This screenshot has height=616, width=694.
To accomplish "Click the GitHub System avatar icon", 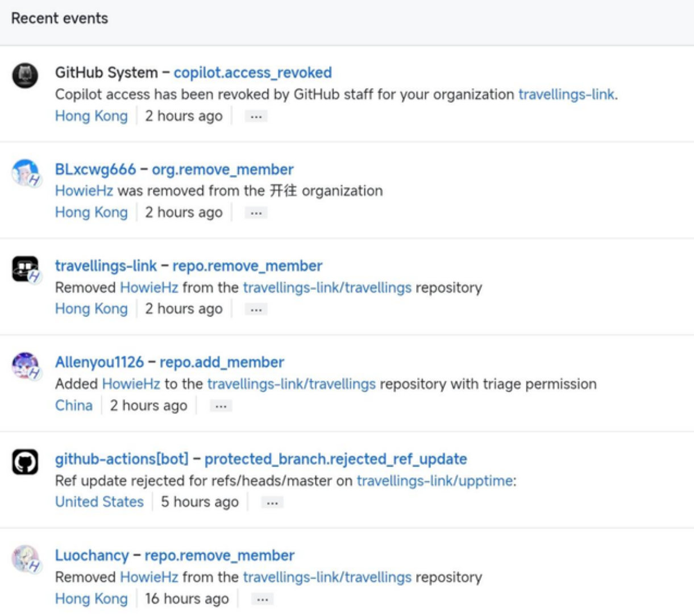I will [25, 75].
